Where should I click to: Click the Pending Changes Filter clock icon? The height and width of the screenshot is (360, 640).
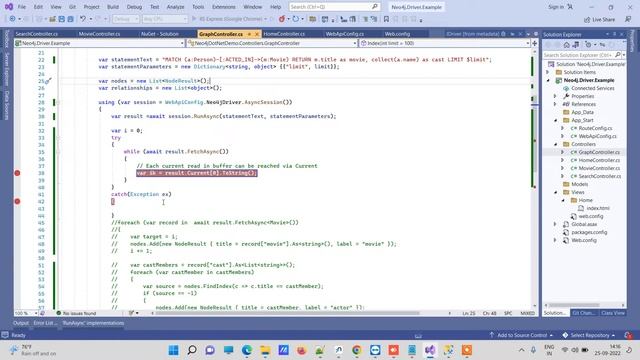point(588,44)
